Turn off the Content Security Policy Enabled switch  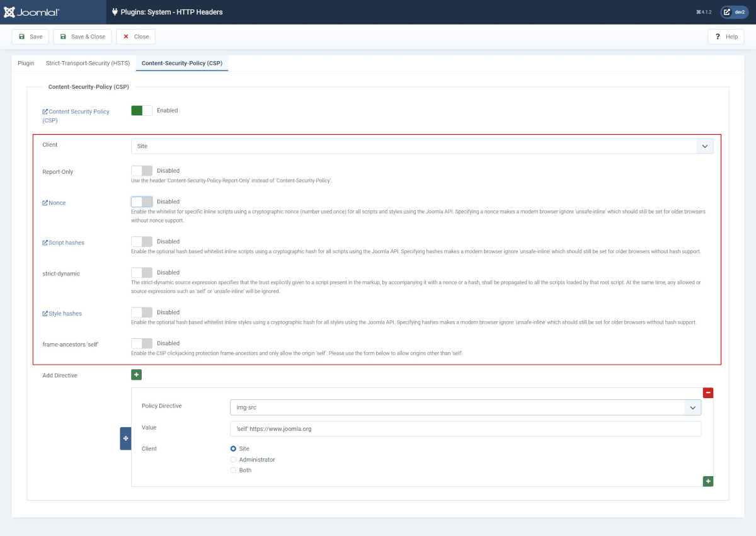click(x=142, y=110)
